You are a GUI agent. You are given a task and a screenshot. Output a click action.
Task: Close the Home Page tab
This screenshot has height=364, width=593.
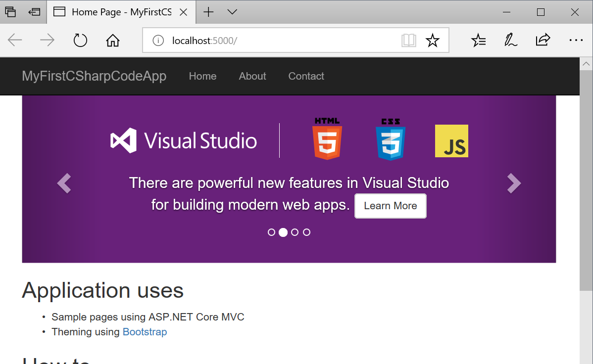[184, 12]
